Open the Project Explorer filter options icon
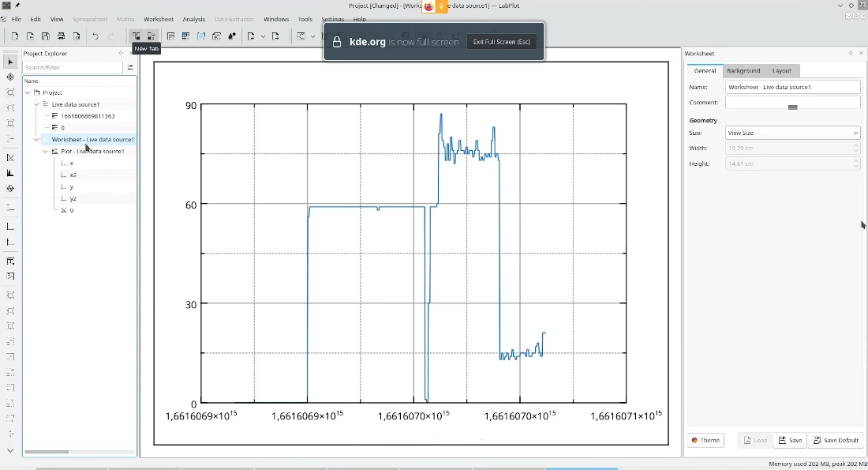 click(130, 68)
